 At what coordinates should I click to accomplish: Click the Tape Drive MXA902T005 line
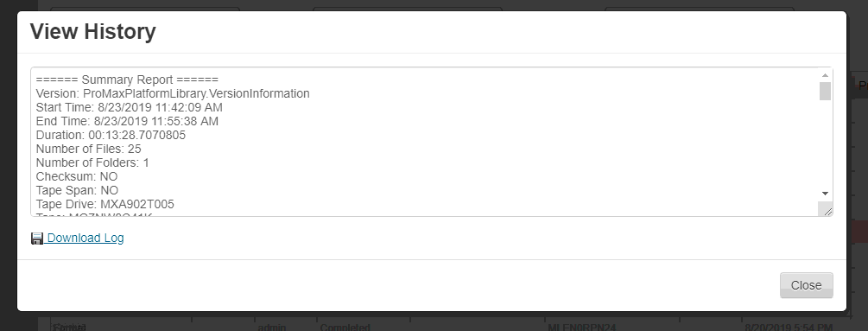coord(105,204)
